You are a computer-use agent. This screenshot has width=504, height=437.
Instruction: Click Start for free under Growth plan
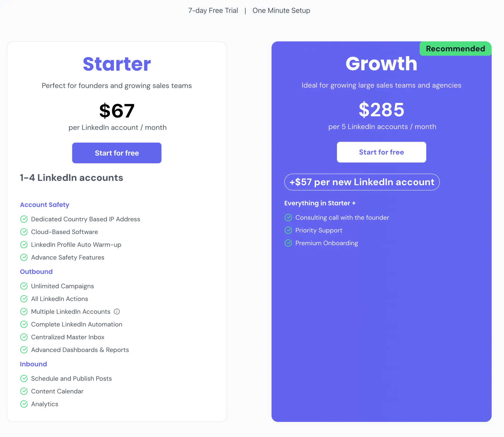pyautogui.click(x=381, y=152)
